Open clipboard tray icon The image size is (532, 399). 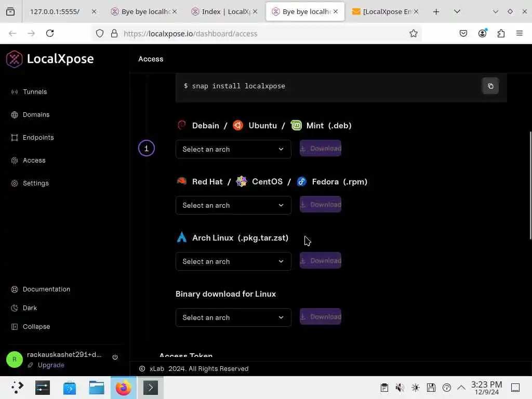click(x=384, y=388)
